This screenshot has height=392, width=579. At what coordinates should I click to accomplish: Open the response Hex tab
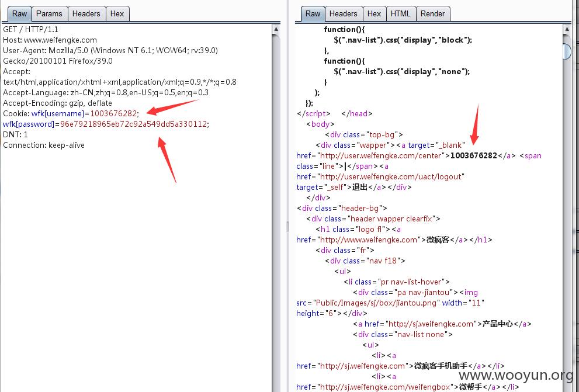[x=374, y=13]
